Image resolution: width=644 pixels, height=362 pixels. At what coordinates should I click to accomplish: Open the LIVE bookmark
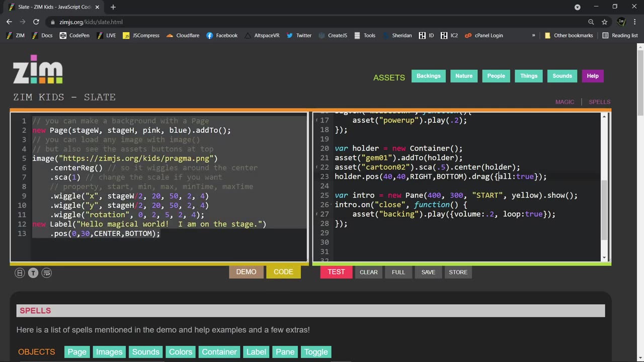(106, 36)
